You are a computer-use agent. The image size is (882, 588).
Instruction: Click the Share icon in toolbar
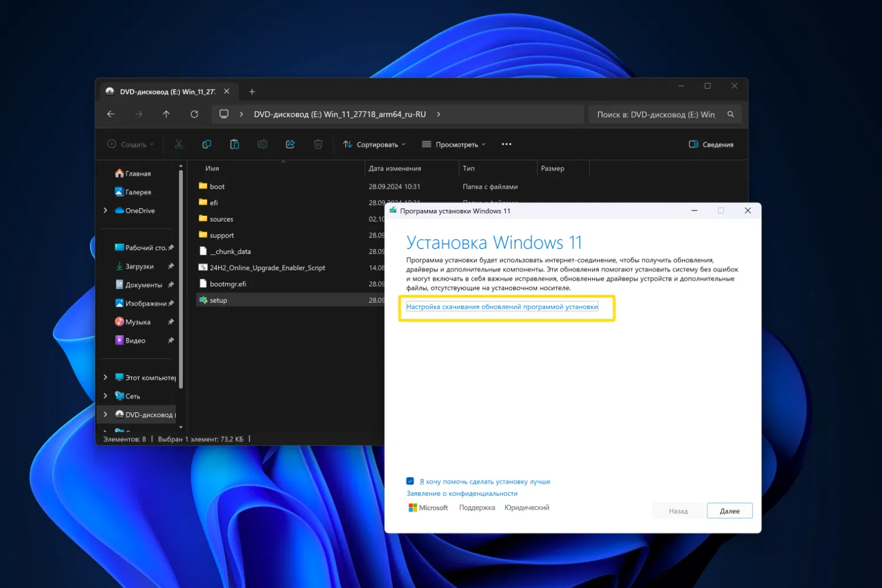[x=290, y=145]
